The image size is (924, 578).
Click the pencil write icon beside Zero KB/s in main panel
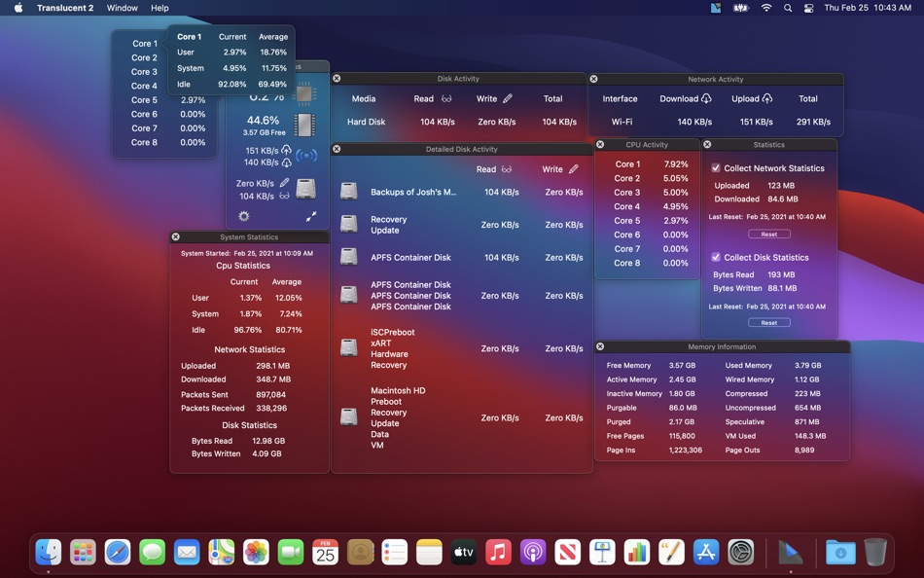tap(284, 183)
